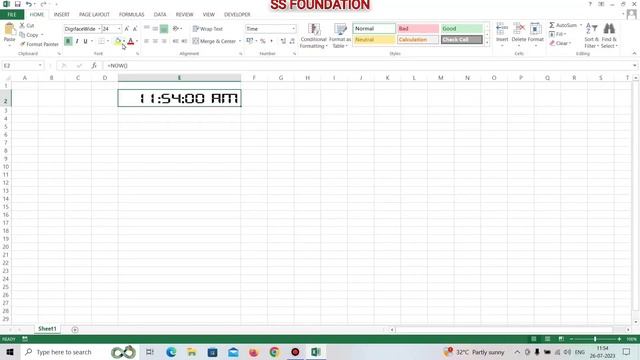Open the Clear dropdown

click(x=560, y=43)
